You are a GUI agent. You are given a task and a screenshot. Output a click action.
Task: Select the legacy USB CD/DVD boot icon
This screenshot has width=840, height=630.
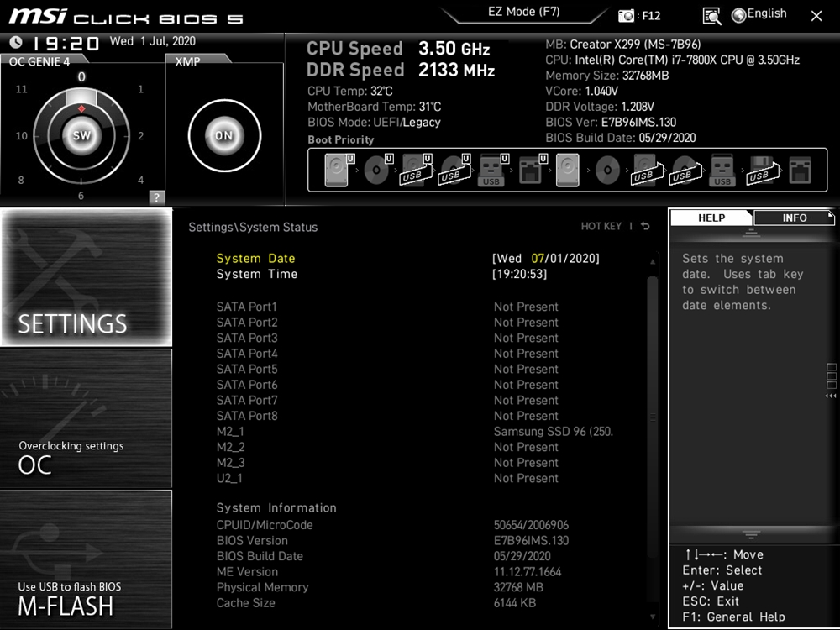[685, 170]
